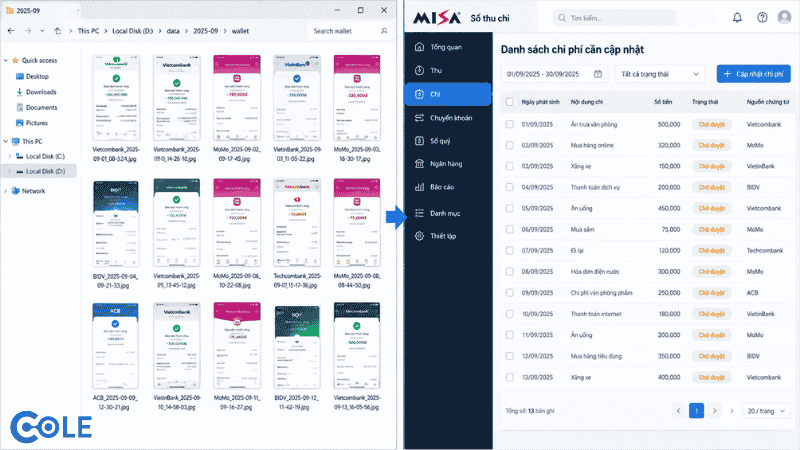
Task: Open the Ngân hàng bank icon
Action: pyautogui.click(x=419, y=164)
